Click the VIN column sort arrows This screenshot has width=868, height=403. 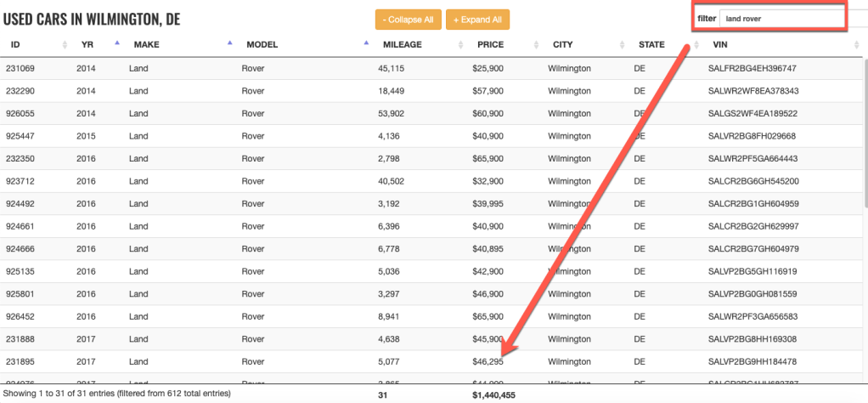pyautogui.click(x=856, y=44)
